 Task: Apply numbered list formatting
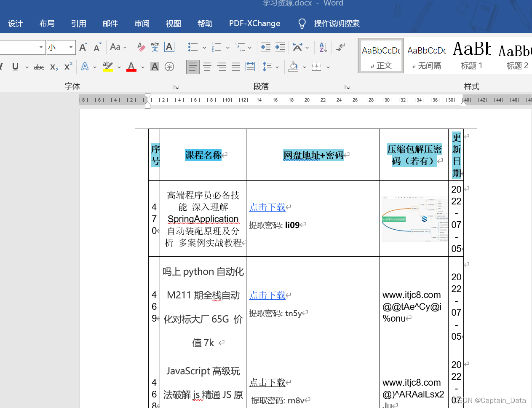217,47
